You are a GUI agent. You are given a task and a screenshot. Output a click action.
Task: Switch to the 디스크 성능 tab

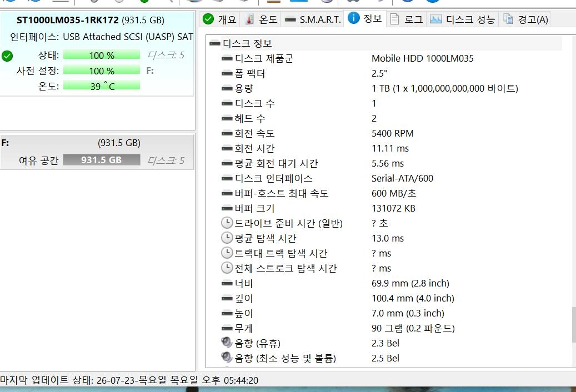pos(462,19)
